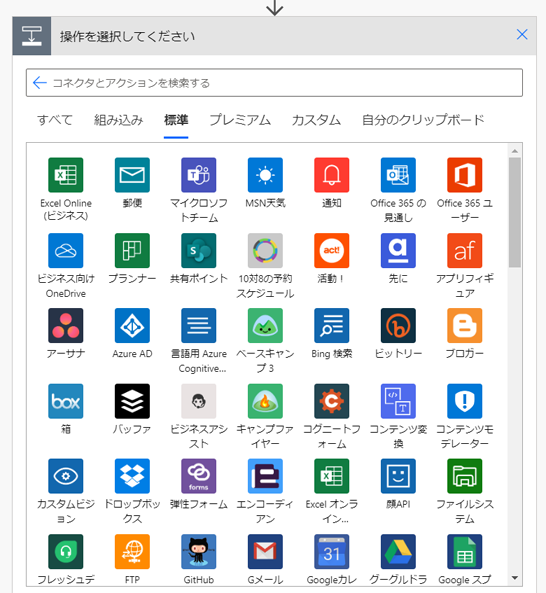Select the Excel Online (ビジネス) connector
The width and height of the screenshot is (546, 593).
(66, 175)
